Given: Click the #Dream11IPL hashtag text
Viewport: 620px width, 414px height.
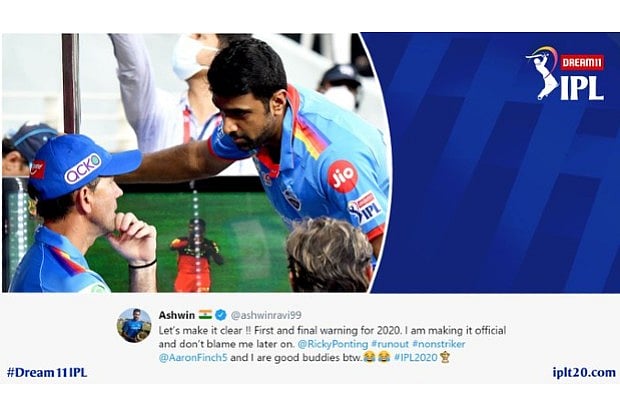Looking at the screenshot, I should pyautogui.click(x=47, y=372).
